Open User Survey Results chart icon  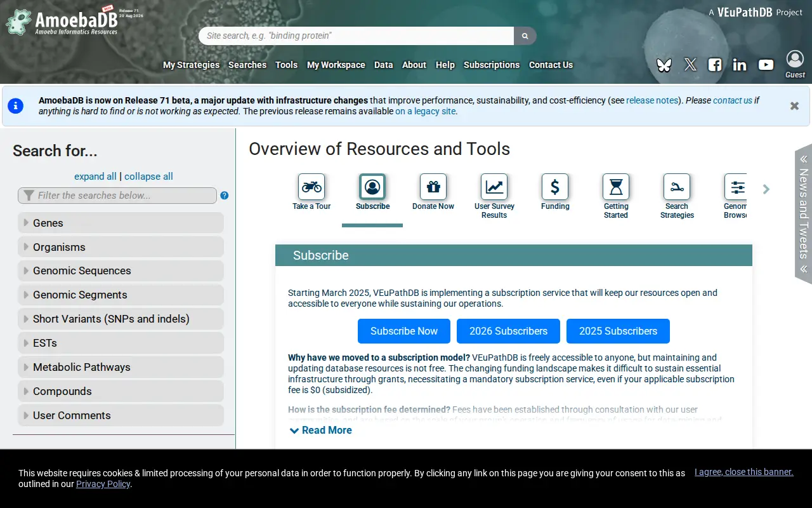494,187
